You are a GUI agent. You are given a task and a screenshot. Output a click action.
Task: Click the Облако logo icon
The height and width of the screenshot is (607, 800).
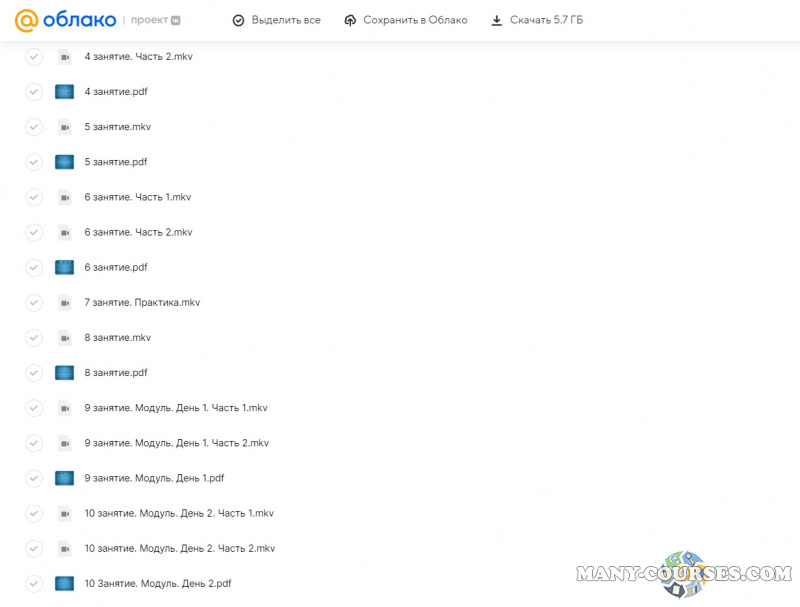[x=28, y=20]
